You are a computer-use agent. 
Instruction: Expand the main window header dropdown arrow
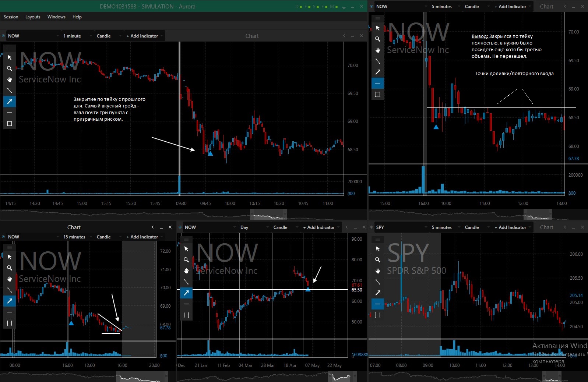pos(344,7)
